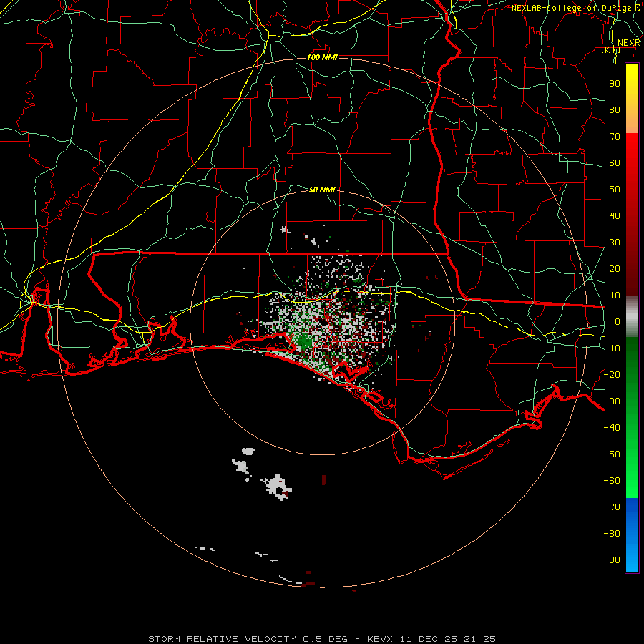Screen dimensions: 644x644
Task: Click the KT units label above the color scale
Action: (611, 49)
